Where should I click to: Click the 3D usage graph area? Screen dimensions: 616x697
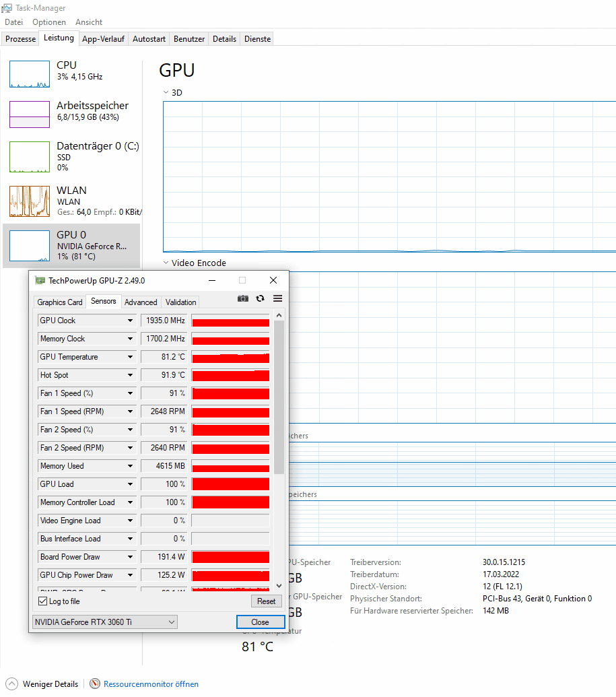[389, 177]
